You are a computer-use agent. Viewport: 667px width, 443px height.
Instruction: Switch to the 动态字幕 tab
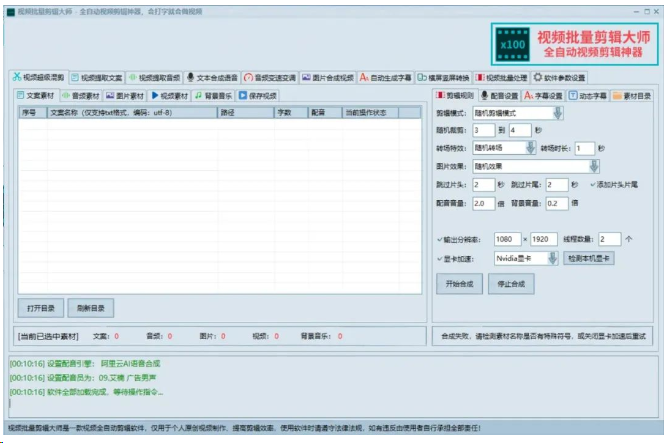588,96
